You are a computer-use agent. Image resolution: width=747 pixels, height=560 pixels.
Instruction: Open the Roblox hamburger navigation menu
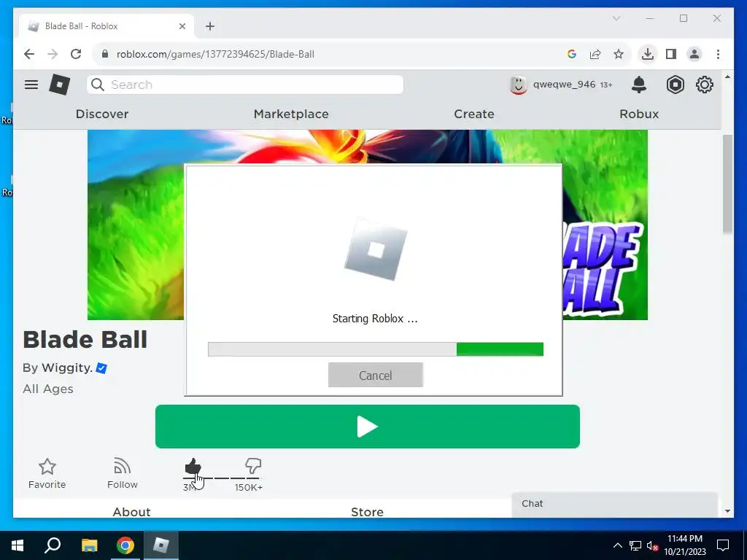click(31, 85)
